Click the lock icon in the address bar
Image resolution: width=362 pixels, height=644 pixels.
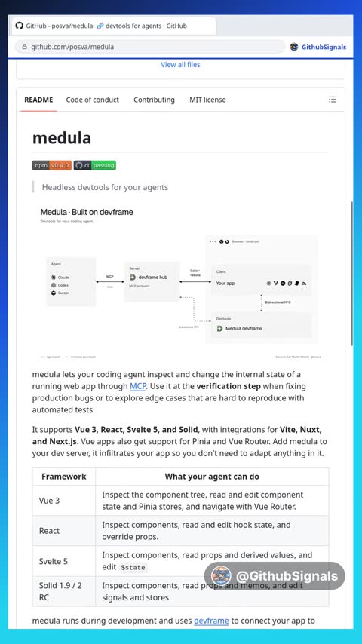pos(25,47)
